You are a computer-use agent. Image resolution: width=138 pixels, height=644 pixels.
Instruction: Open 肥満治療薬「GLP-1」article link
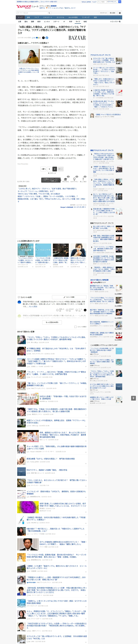[51, 459]
